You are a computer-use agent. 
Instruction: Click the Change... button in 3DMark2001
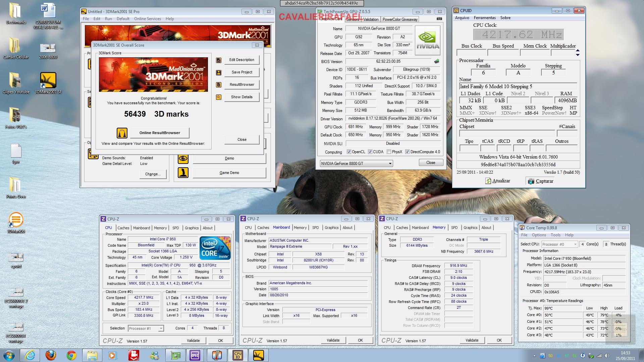153,174
